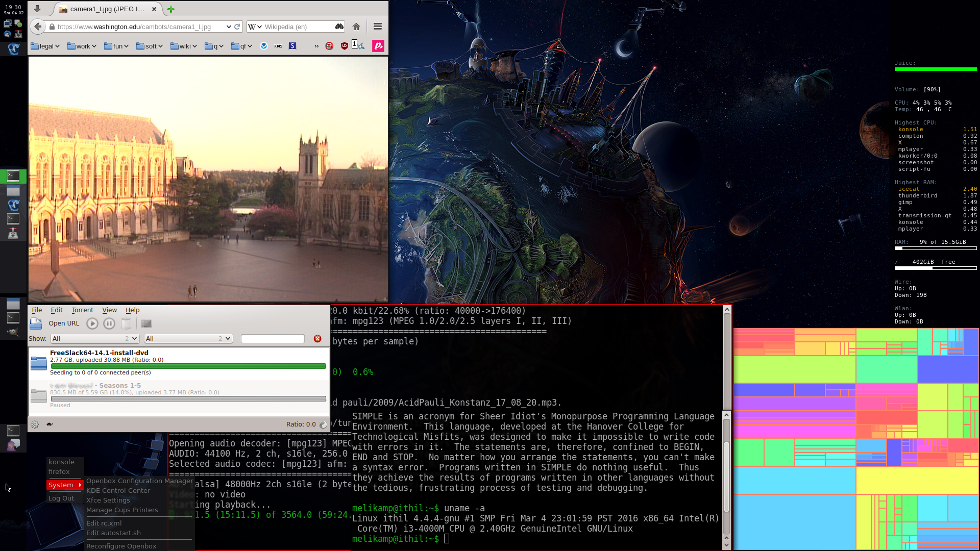The width and height of the screenshot is (980, 551).
Task: Open the Wikipedia search engine selector
Action: point(255,27)
